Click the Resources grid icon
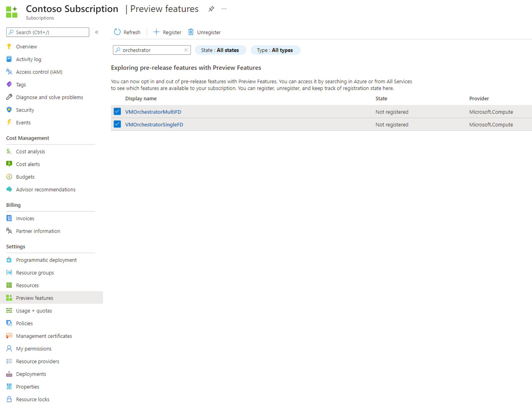 [9, 285]
